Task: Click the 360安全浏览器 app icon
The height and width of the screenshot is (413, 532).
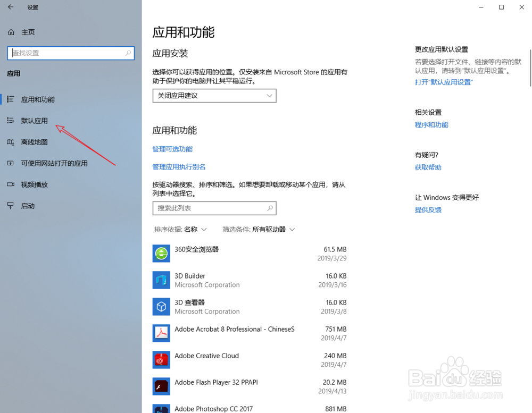Action: pyautogui.click(x=161, y=254)
